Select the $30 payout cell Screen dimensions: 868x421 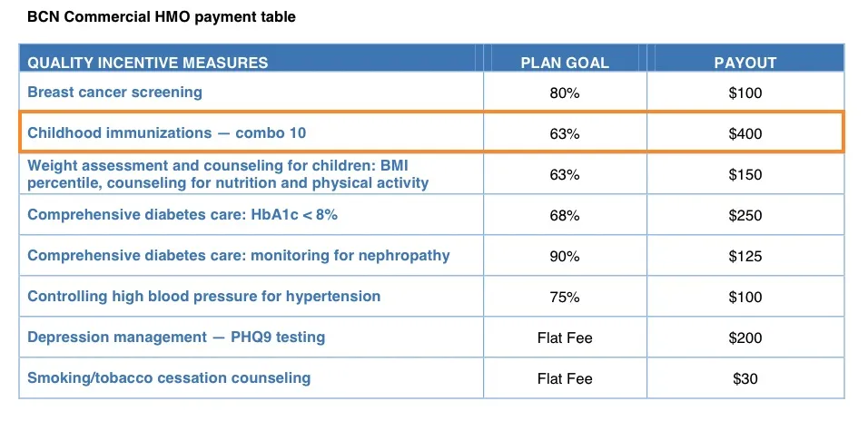click(x=745, y=379)
